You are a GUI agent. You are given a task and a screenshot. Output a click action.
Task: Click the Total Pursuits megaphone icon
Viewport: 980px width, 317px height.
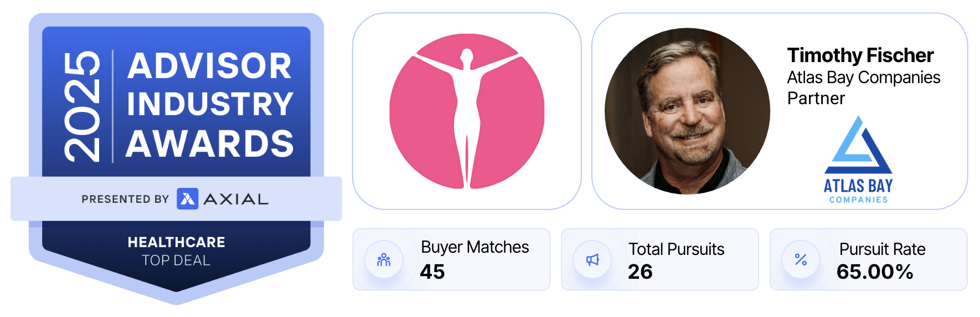pos(592,260)
